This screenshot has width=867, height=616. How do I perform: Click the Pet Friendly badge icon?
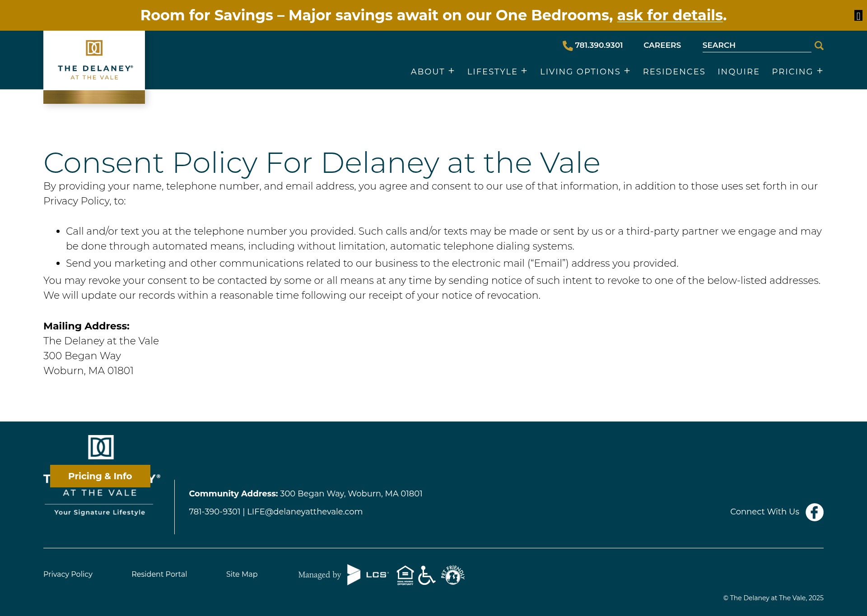[x=453, y=575]
